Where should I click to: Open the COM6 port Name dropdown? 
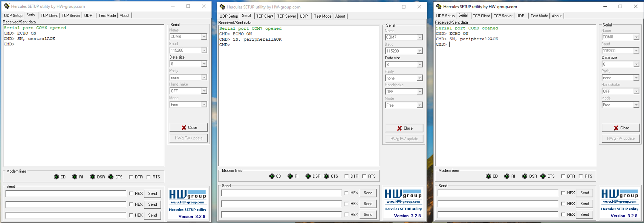204,37
